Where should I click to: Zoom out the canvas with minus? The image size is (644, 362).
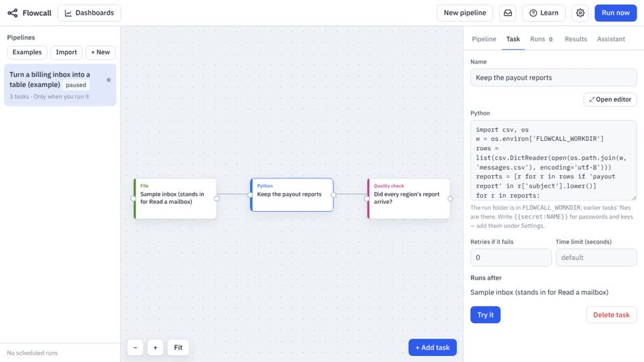pyautogui.click(x=135, y=347)
